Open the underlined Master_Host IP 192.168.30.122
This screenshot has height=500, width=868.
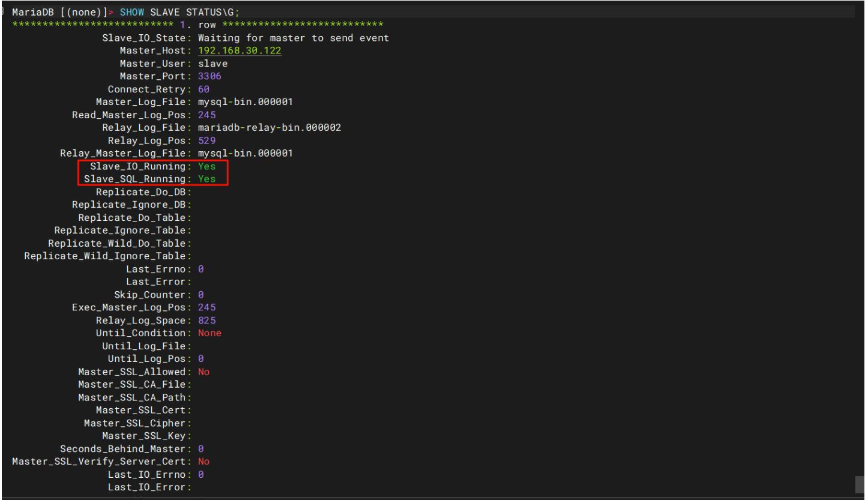(240, 50)
